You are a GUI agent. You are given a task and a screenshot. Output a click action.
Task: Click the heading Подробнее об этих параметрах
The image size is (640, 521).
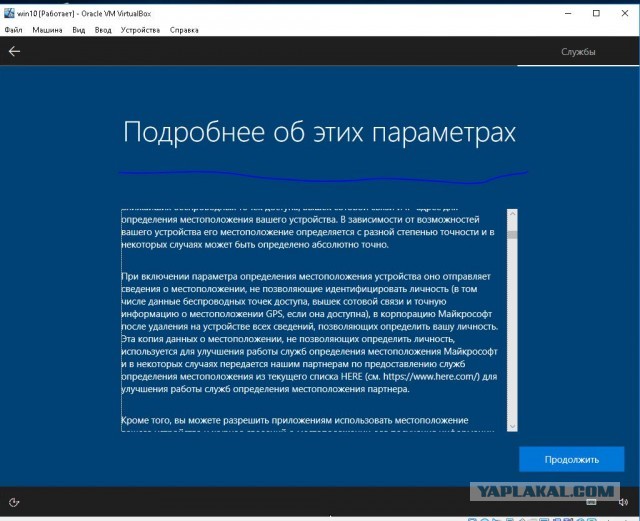320,133
